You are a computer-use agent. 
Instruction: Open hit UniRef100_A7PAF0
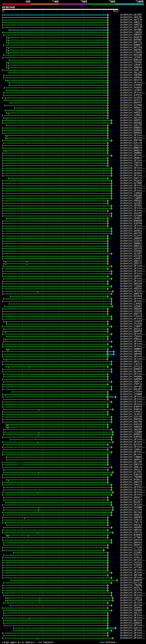[x=131, y=65]
